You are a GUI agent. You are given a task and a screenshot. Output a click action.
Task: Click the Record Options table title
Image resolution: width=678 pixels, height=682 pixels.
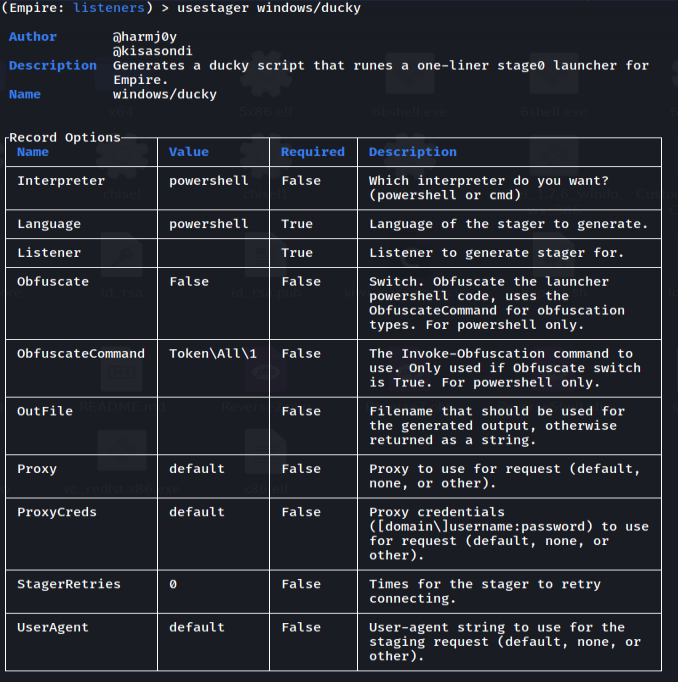tap(65, 137)
